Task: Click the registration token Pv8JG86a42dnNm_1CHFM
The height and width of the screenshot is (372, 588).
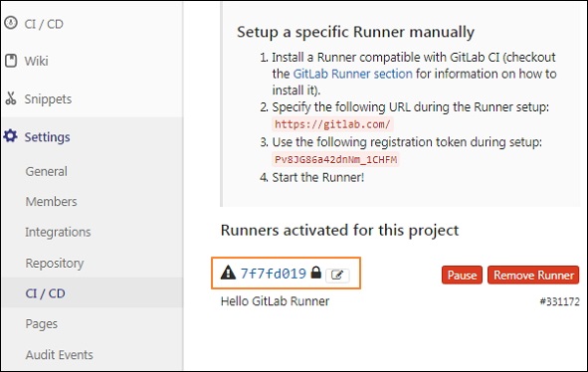Action: (x=335, y=159)
